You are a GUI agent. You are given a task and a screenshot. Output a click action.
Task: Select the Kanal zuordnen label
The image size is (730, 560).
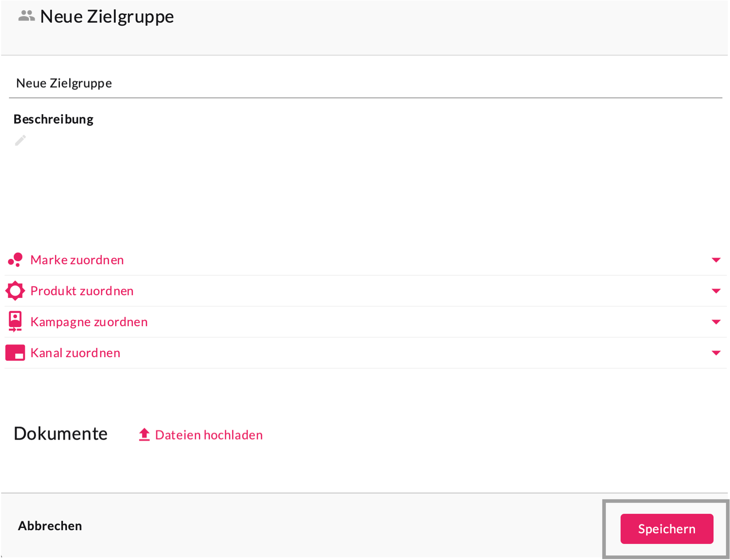[75, 353]
